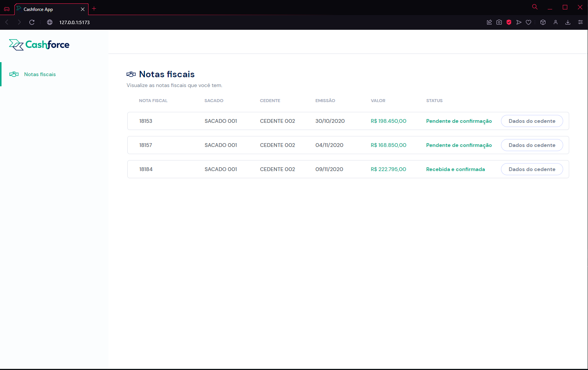This screenshot has height=370, width=588.
Task: Click the STATUS column header
Action: [x=434, y=101]
